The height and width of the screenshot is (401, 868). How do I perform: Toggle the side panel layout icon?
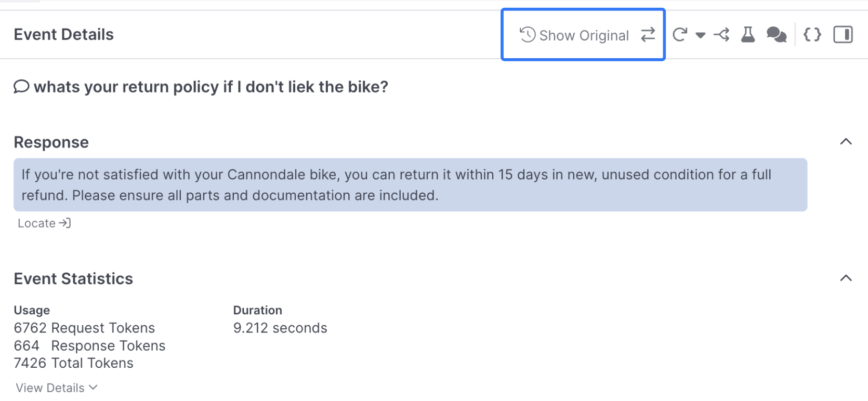coord(843,35)
